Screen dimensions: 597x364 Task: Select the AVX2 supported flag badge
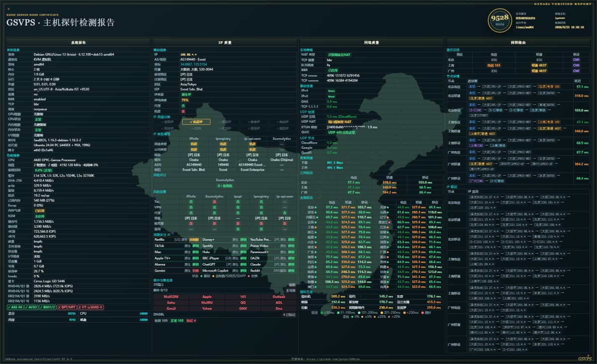[x=32, y=307]
